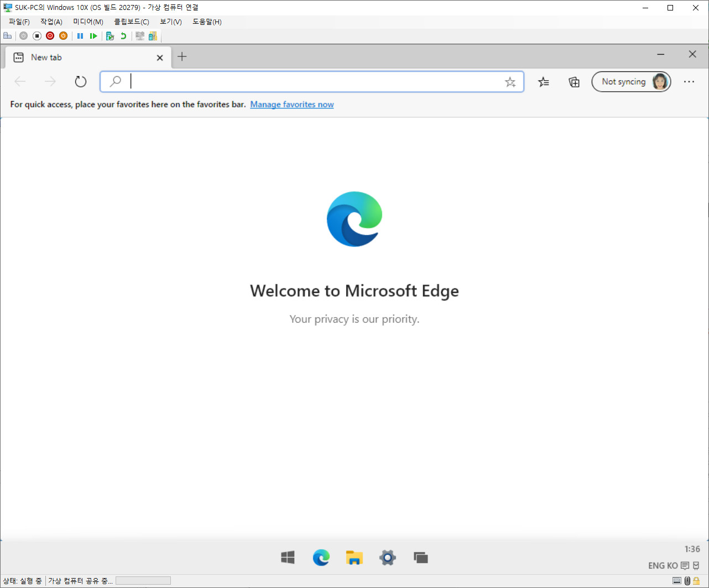Minimize the Edge window
The width and height of the screenshot is (709, 588).
[x=660, y=54]
